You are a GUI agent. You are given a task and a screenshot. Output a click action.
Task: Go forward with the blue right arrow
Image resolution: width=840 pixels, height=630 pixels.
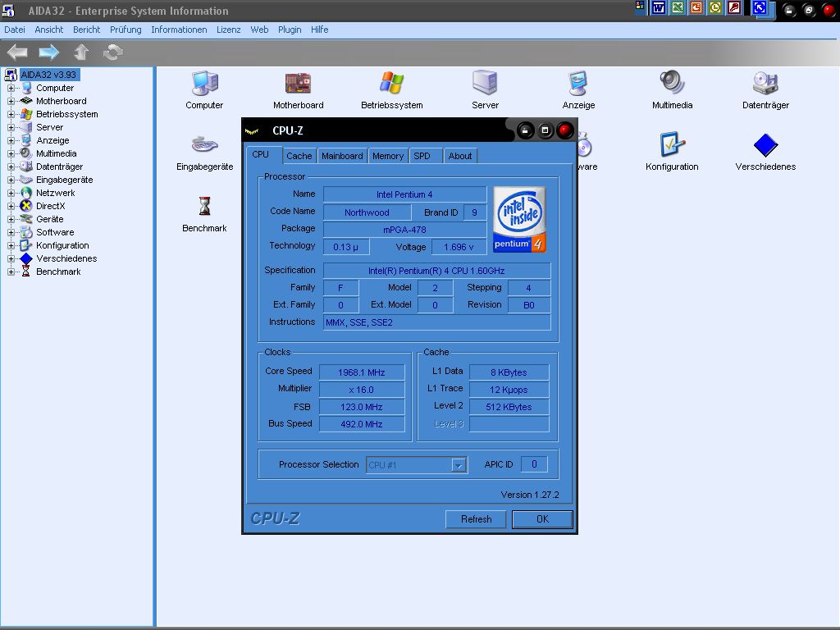48,52
